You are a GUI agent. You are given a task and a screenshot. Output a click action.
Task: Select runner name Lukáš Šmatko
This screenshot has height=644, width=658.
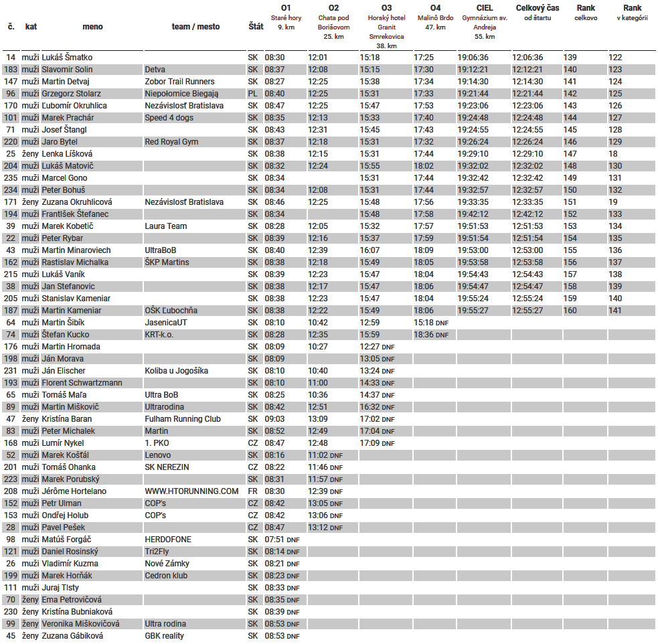67,58
